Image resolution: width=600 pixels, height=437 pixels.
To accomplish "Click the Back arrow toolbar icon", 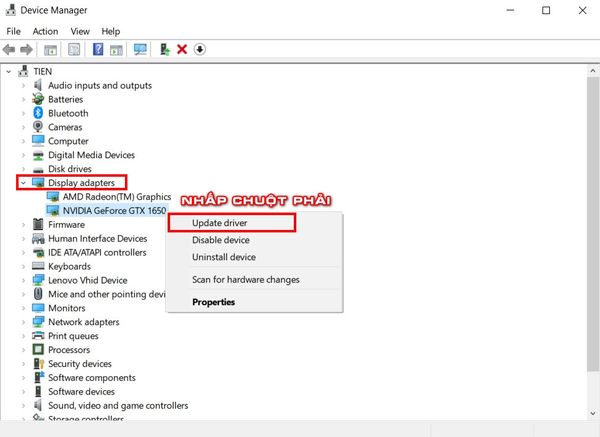I will pos(9,49).
